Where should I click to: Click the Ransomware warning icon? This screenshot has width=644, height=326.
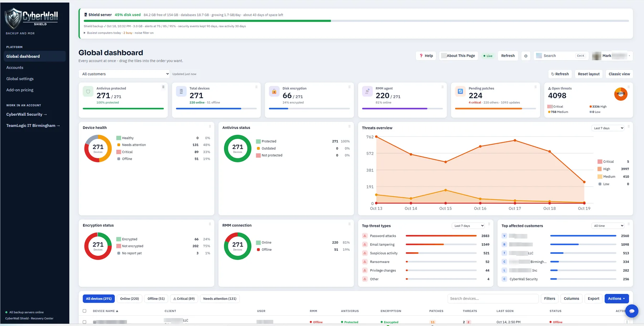365,262
